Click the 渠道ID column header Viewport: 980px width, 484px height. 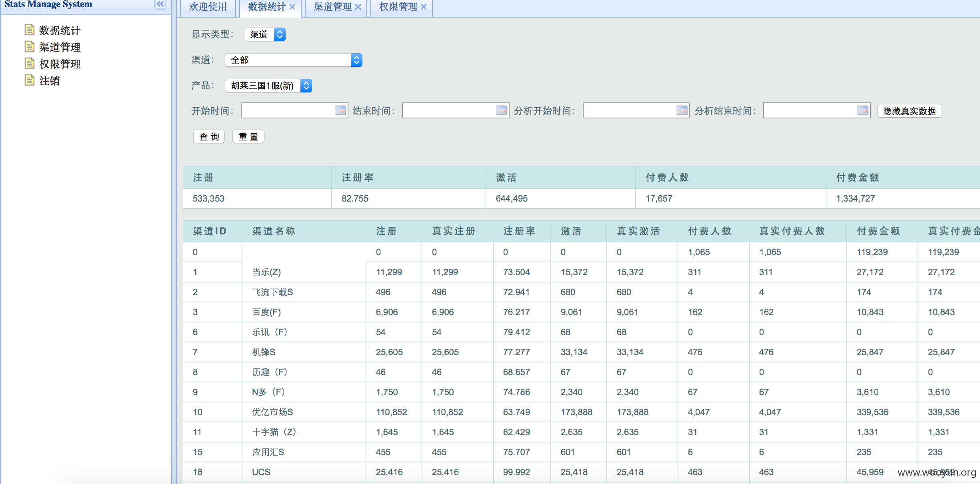pos(212,231)
